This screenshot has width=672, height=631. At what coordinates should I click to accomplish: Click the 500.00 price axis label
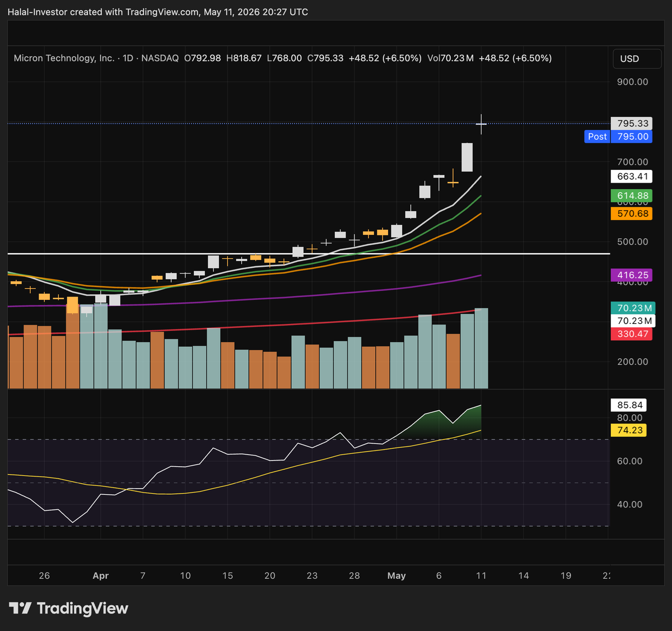click(x=633, y=242)
